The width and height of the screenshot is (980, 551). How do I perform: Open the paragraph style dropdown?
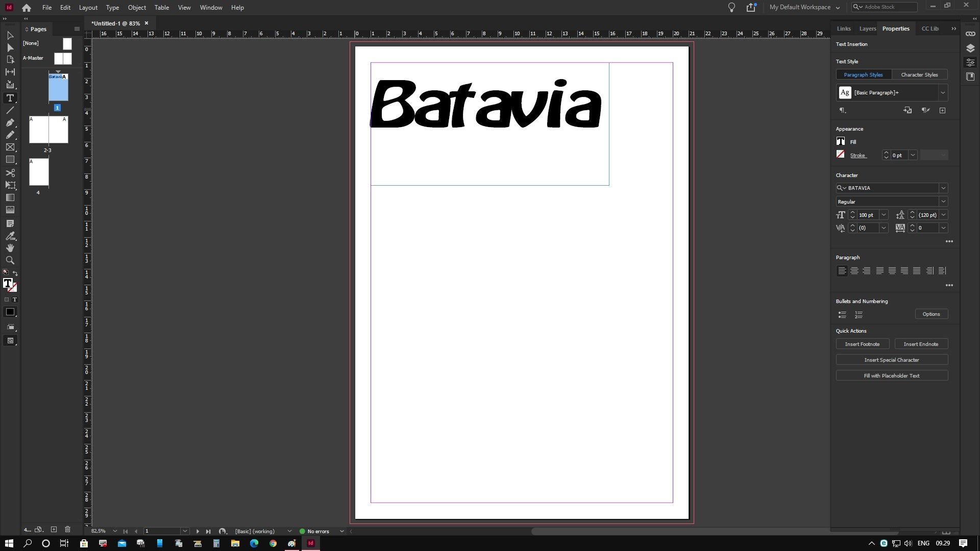pyautogui.click(x=943, y=93)
